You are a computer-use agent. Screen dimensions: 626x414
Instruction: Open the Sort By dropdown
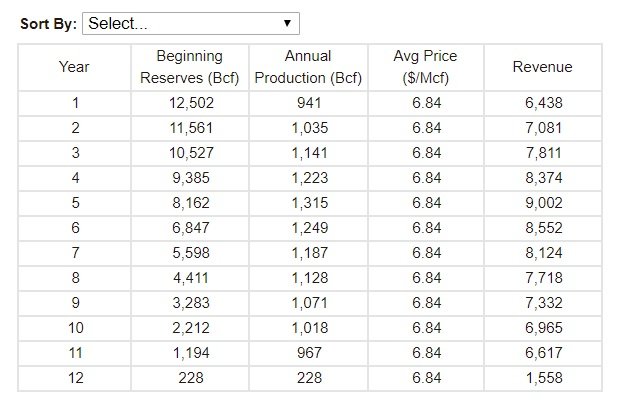click(x=191, y=23)
